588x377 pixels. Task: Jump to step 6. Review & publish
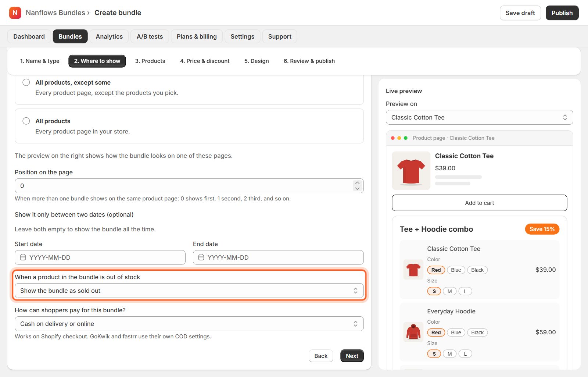(x=309, y=61)
